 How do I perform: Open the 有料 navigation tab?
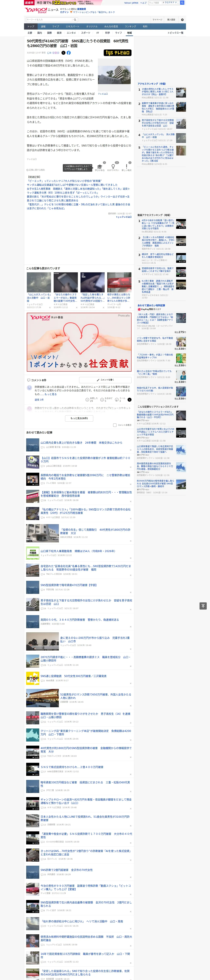click(145, 27)
